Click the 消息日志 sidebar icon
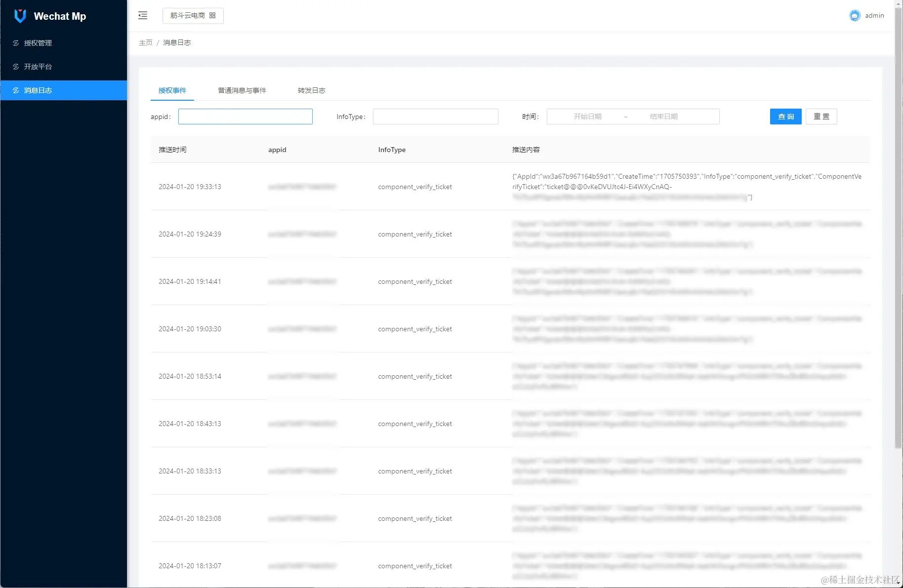Image resolution: width=903 pixels, height=588 pixels. [x=16, y=90]
